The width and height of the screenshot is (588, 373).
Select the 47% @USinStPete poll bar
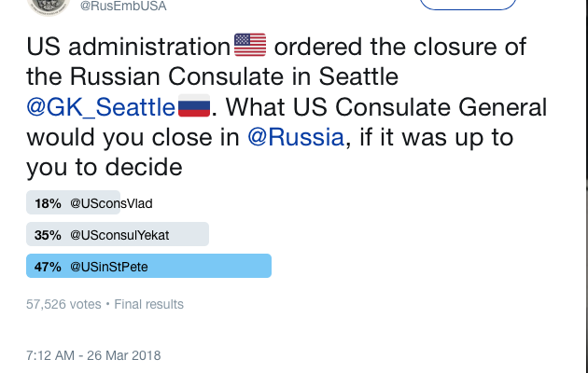[149, 266]
